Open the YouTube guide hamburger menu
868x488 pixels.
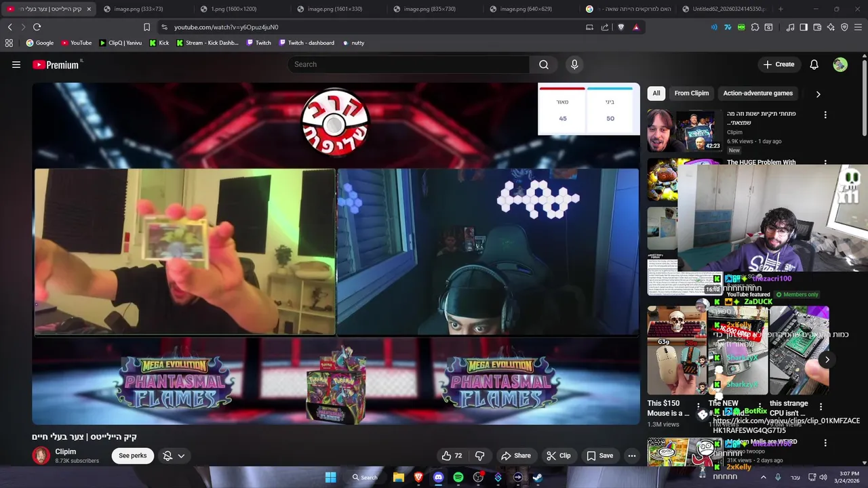16,64
